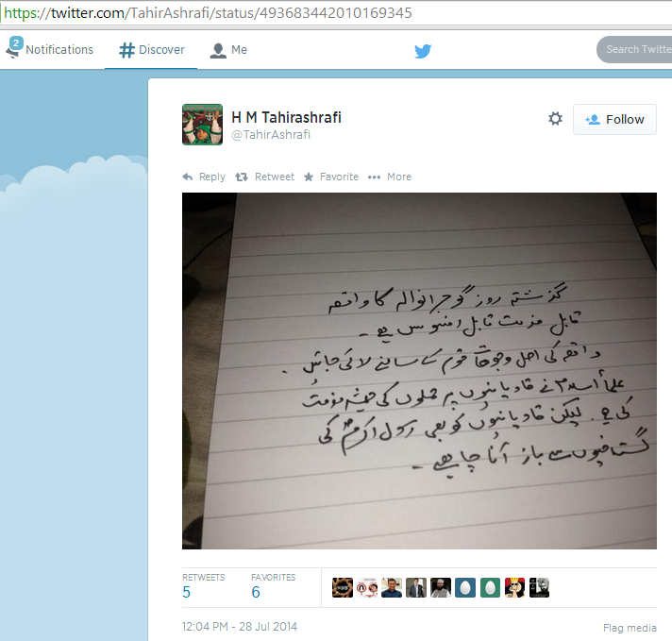Screen dimensions: 672x641
Task: Click Flag media link
Action: point(630,628)
